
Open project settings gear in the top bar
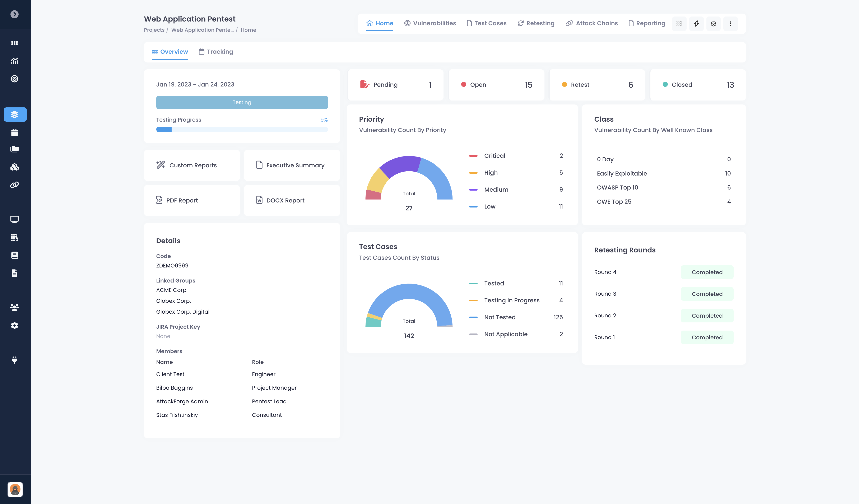coord(714,24)
